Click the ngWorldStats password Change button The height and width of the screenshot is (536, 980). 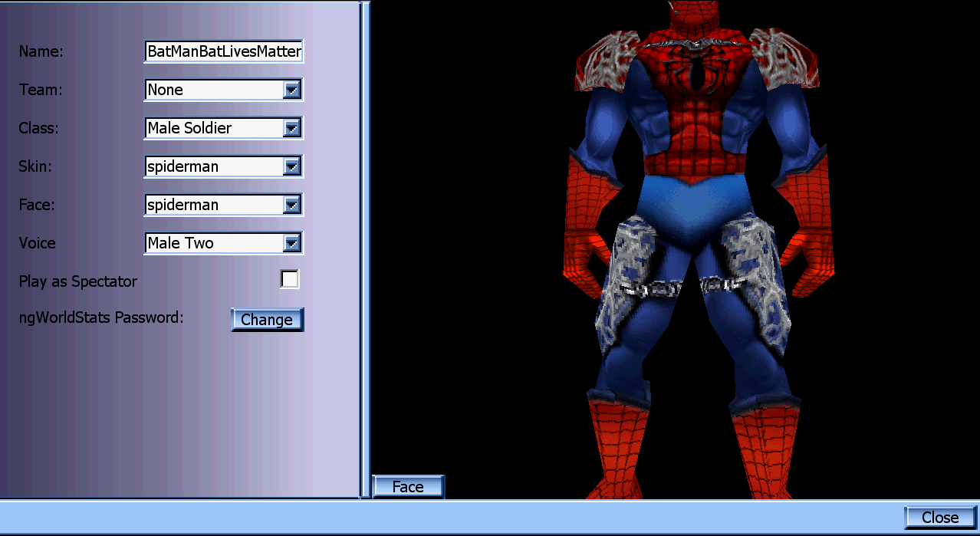point(267,320)
